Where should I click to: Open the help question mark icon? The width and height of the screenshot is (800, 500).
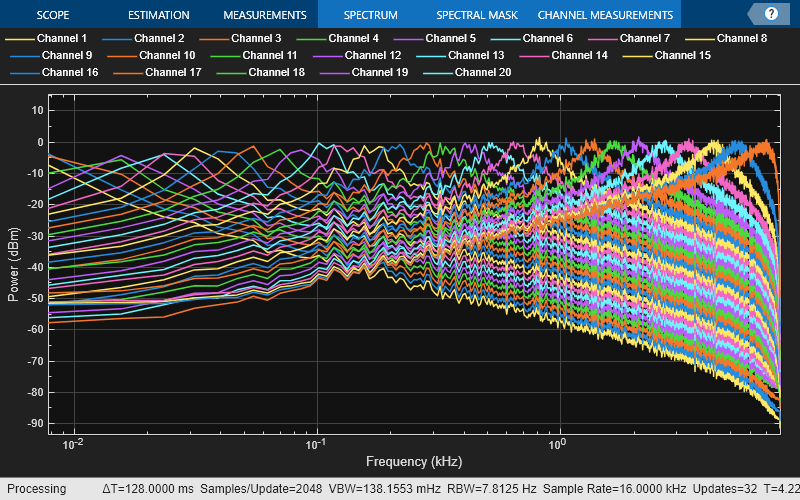click(x=771, y=14)
